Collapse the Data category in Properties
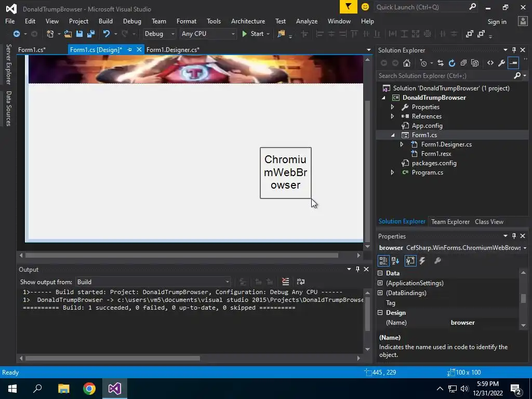The image size is (532, 399). (380, 273)
